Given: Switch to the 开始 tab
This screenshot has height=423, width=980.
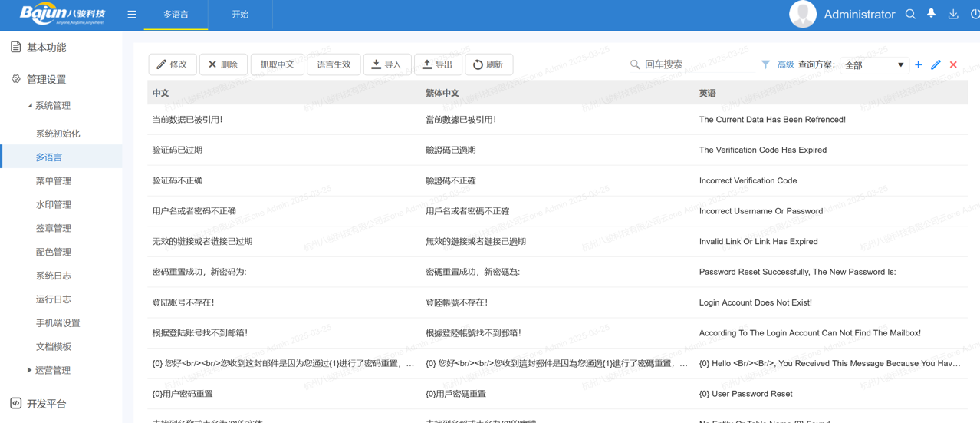Looking at the screenshot, I should pos(240,15).
